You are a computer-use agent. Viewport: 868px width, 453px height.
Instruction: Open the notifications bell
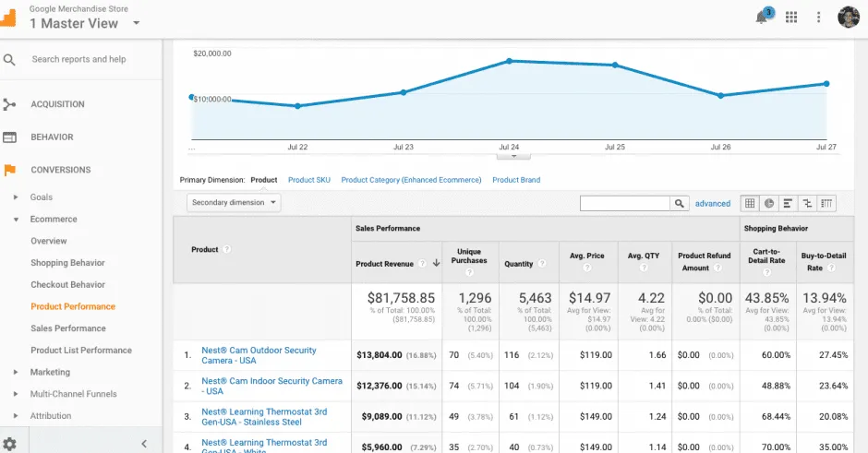pos(762,18)
